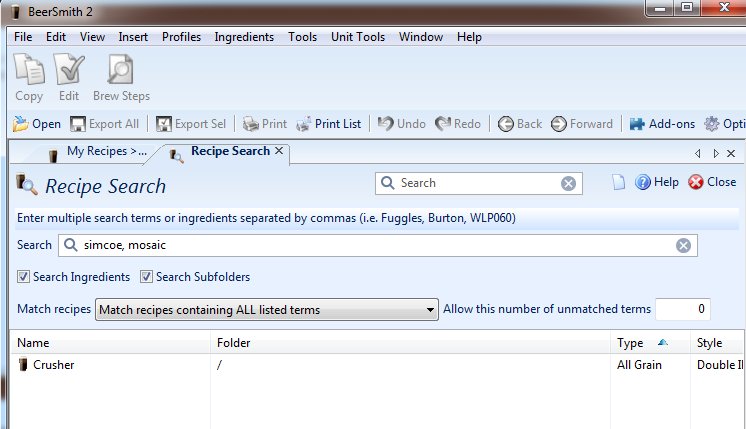
Task: Open the Edit menu
Action: [56, 37]
